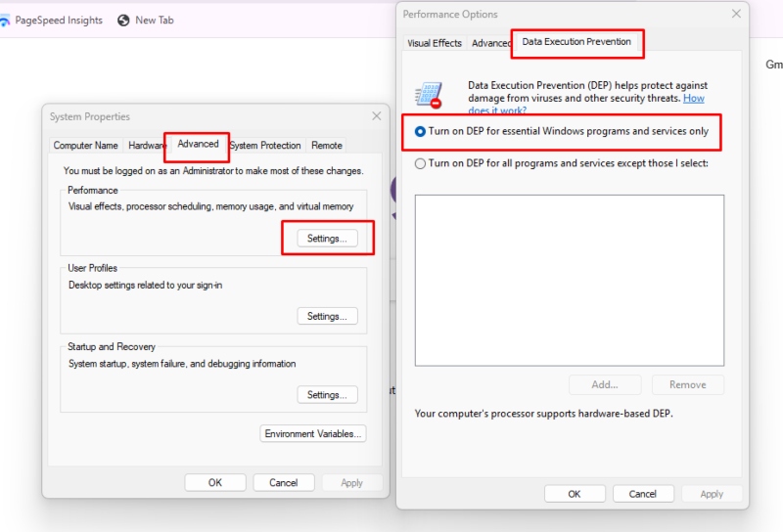
Task: Open the PageSpeed Insights bookmark label
Action: pos(59,21)
